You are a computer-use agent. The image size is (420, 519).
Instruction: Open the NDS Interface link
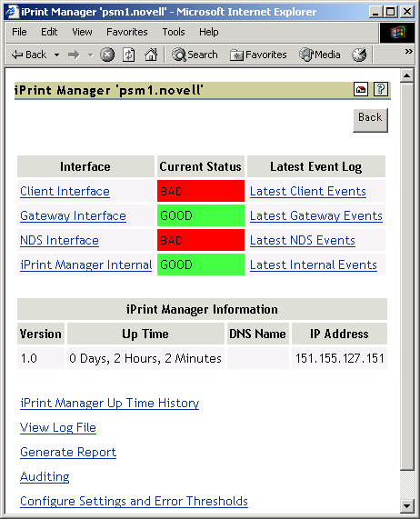coord(60,240)
